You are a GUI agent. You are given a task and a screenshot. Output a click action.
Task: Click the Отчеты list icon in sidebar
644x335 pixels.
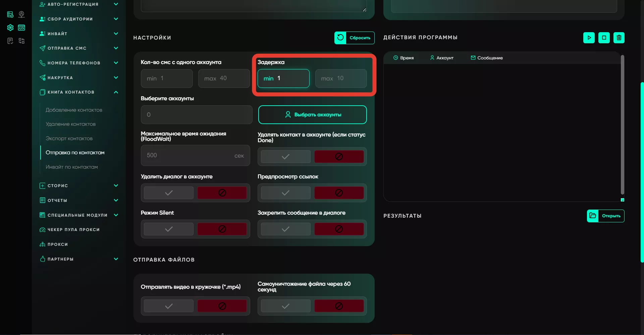[42, 200]
